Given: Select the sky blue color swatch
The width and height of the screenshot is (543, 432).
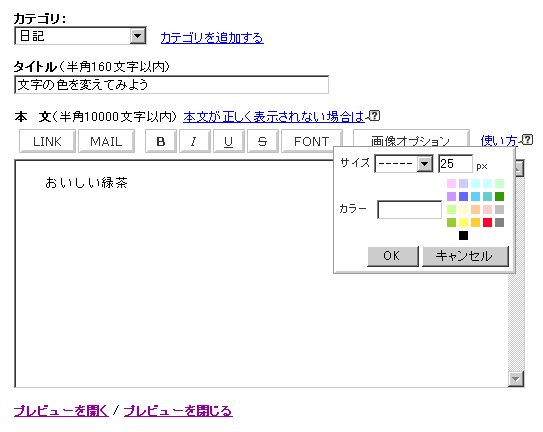Looking at the screenshot, I should [x=475, y=196].
